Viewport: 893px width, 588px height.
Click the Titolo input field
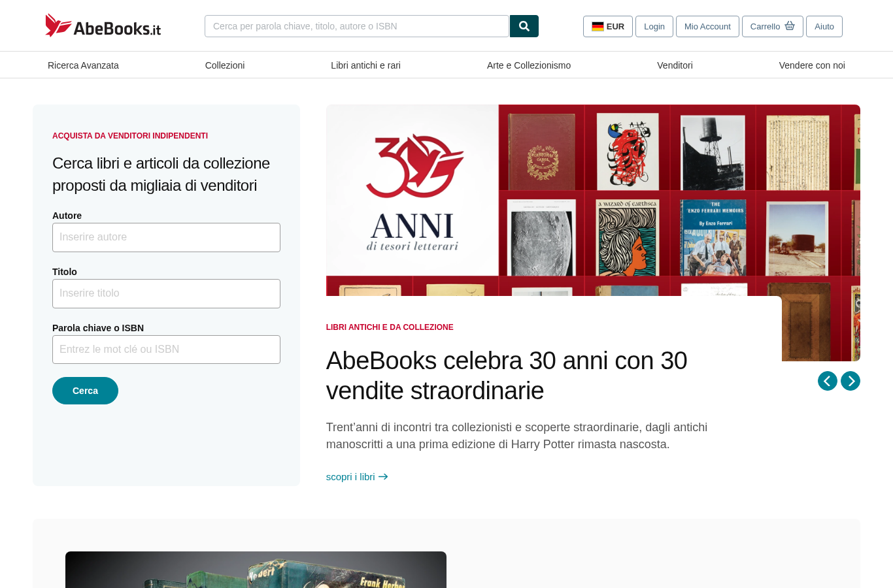[166, 293]
